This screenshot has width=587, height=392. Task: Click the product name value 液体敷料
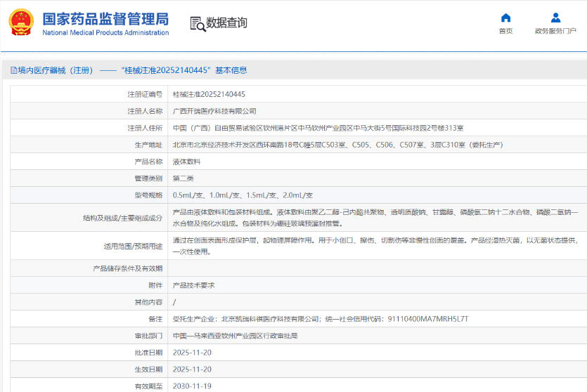[186, 162]
